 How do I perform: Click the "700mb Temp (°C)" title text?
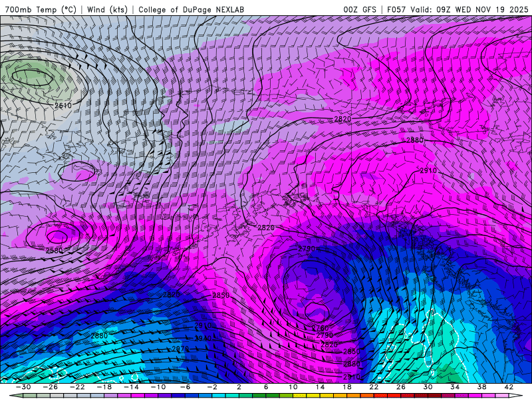pyautogui.click(x=41, y=9)
